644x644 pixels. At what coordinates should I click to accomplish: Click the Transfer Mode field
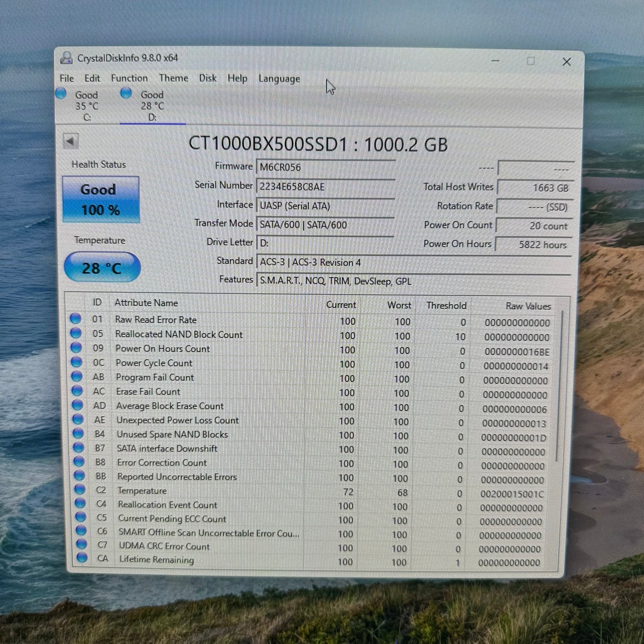[x=325, y=225]
